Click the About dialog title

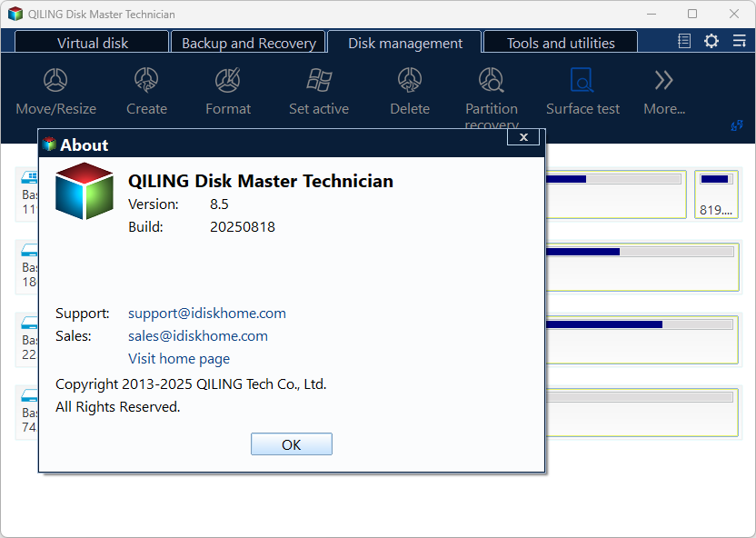click(x=84, y=145)
